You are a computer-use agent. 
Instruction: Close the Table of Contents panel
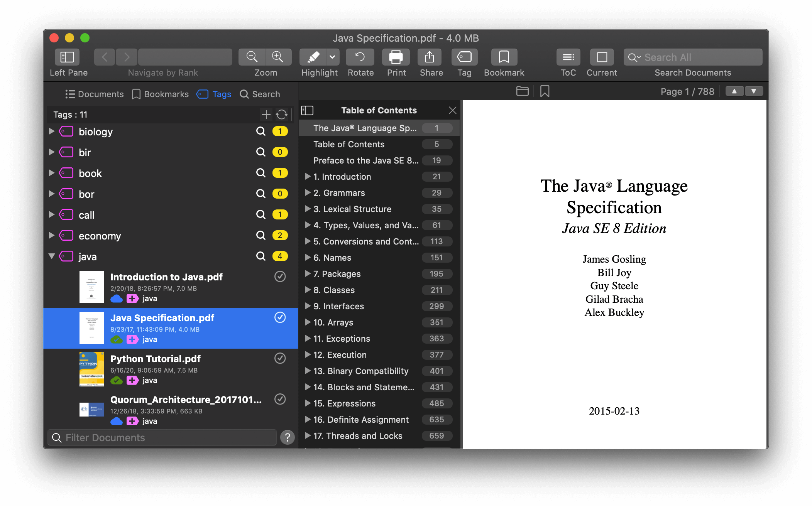(453, 111)
